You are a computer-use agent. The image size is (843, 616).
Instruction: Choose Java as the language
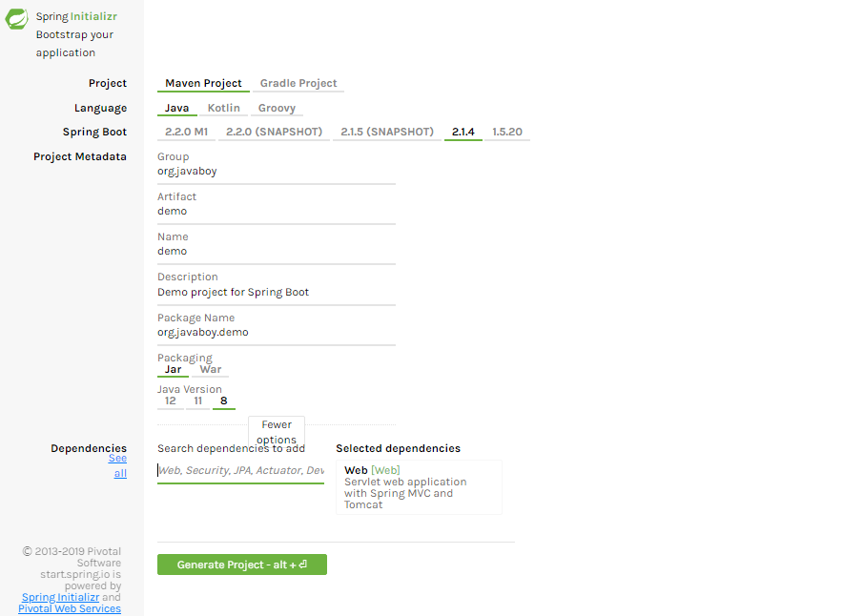(x=176, y=108)
